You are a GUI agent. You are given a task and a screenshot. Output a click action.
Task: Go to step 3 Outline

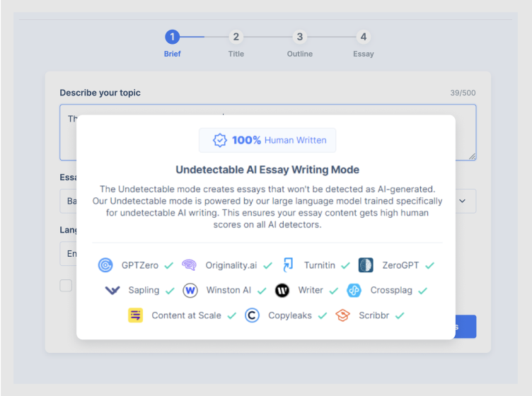[x=299, y=37]
